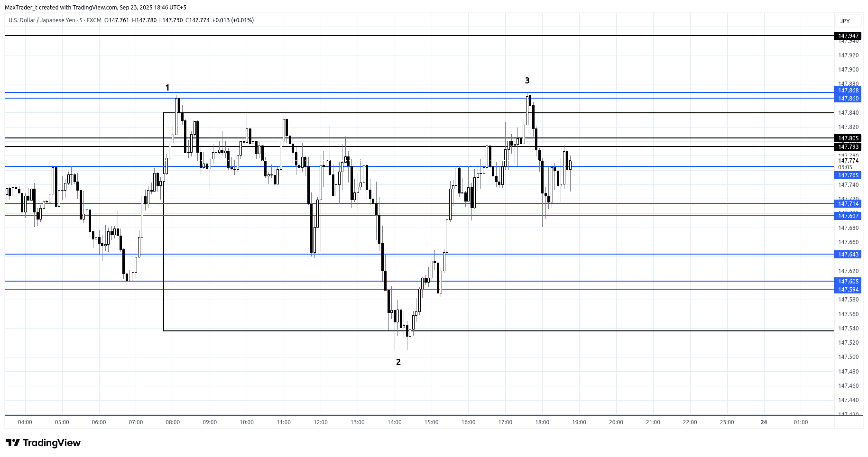Select the 147.605 blue price label

pyautogui.click(x=848, y=282)
